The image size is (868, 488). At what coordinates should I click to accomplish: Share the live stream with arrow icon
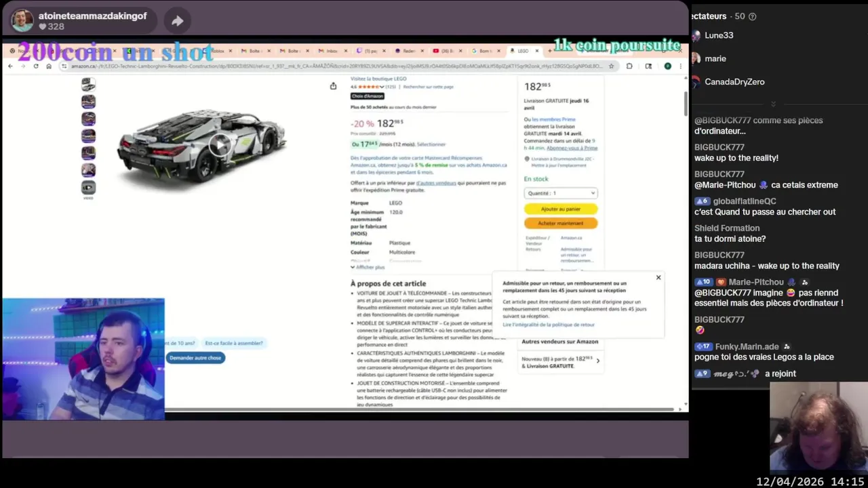point(177,21)
